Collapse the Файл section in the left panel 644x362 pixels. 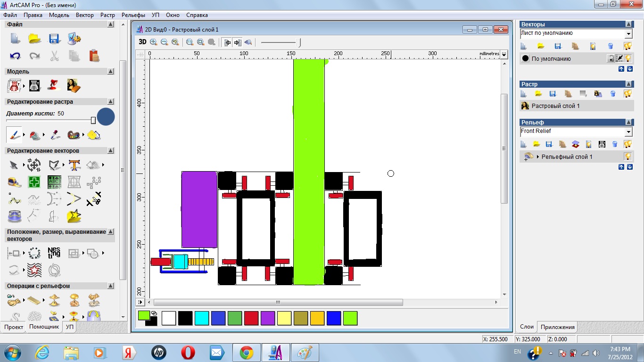[x=111, y=24]
